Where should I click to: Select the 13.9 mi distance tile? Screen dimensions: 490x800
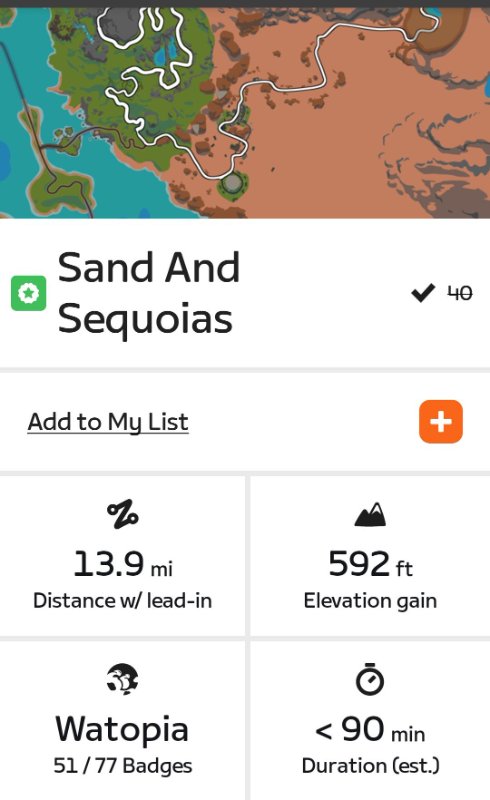(122, 556)
